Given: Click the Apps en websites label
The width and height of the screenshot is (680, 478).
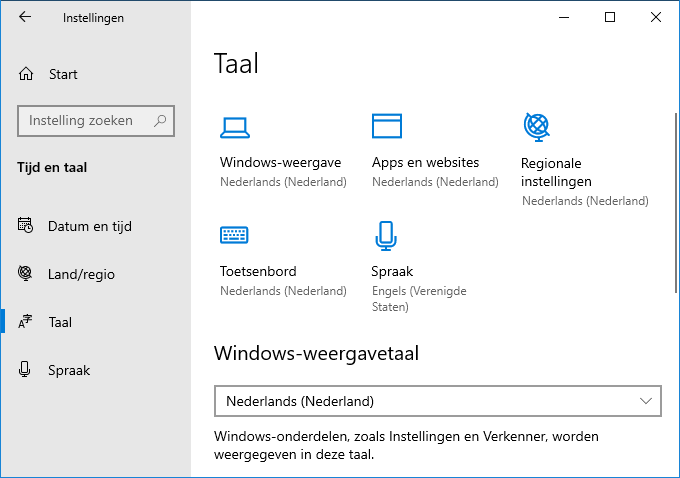Looking at the screenshot, I should pyautogui.click(x=425, y=162).
